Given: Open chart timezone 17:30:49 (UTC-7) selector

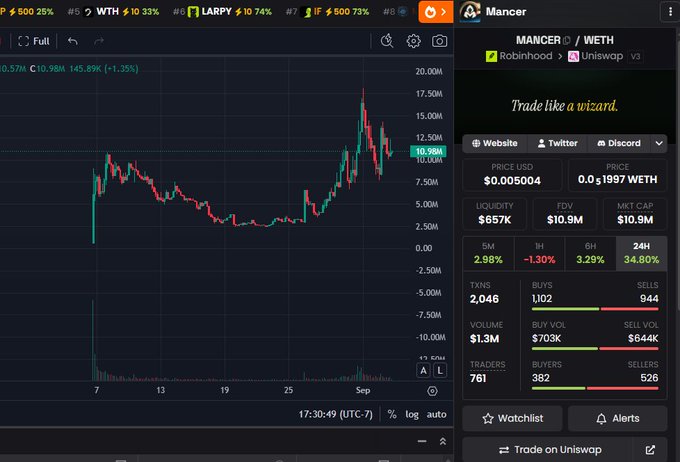Looking at the screenshot, I should pyautogui.click(x=335, y=414).
